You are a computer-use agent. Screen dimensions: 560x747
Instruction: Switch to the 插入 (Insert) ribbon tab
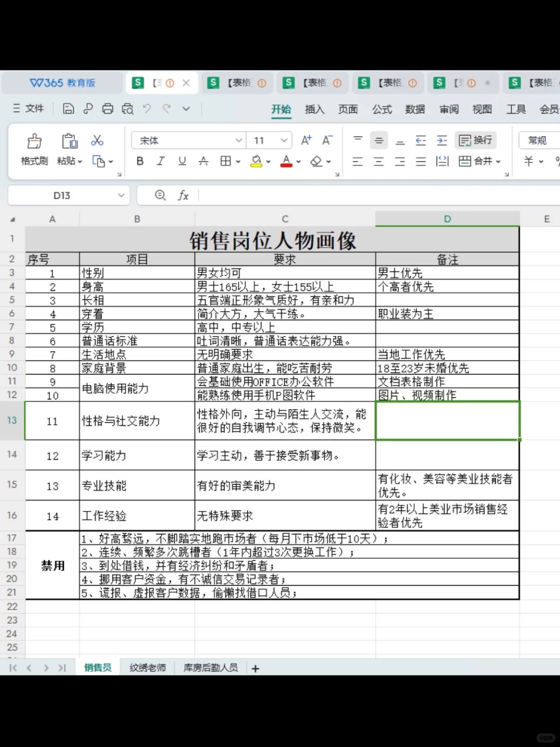[x=314, y=109]
